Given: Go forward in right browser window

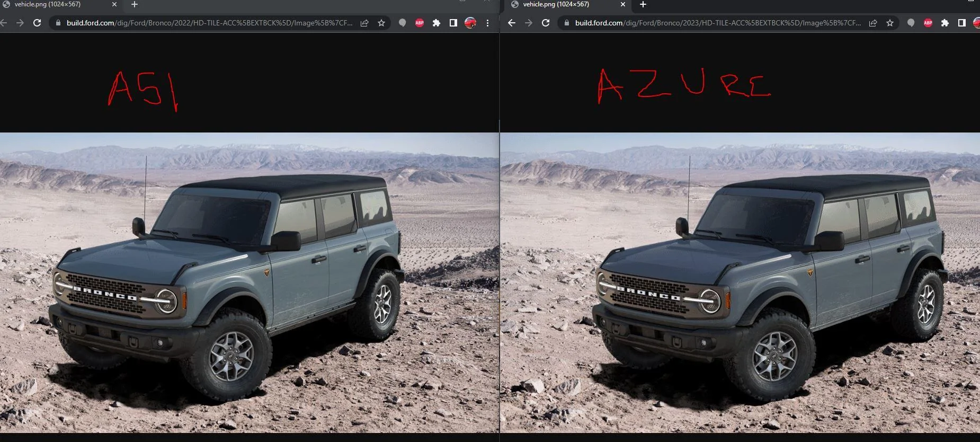Looking at the screenshot, I should pyautogui.click(x=528, y=23).
